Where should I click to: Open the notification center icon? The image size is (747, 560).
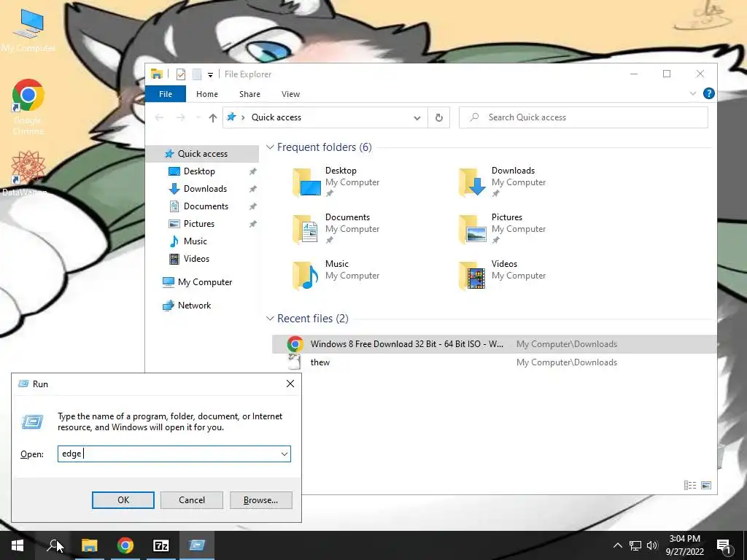click(x=724, y=545)
